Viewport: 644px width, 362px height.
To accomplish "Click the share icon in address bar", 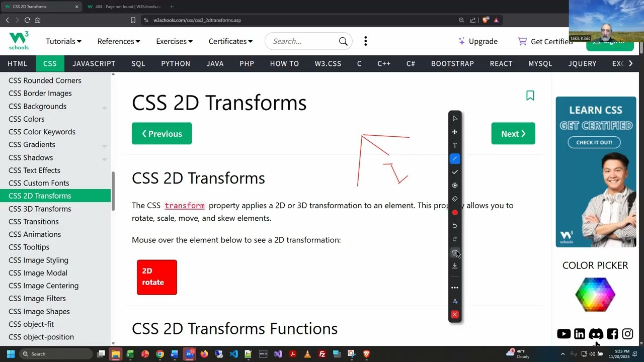I will (x=473, y=20).
